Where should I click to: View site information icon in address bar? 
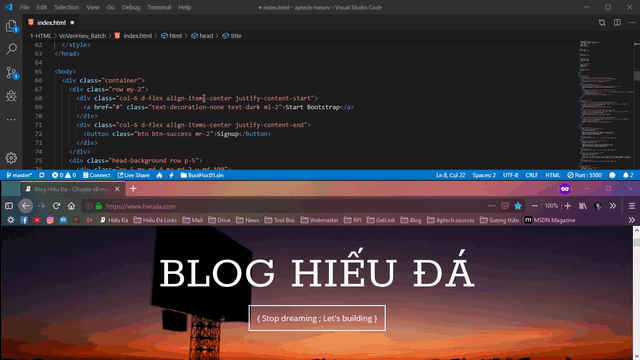pyautogui.click(x=89, y=206)
